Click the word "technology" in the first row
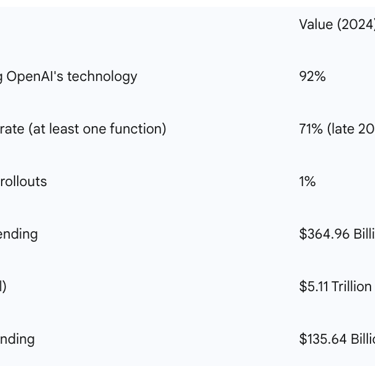The height and width of the screenshot is (366, 375). point(102,77)
